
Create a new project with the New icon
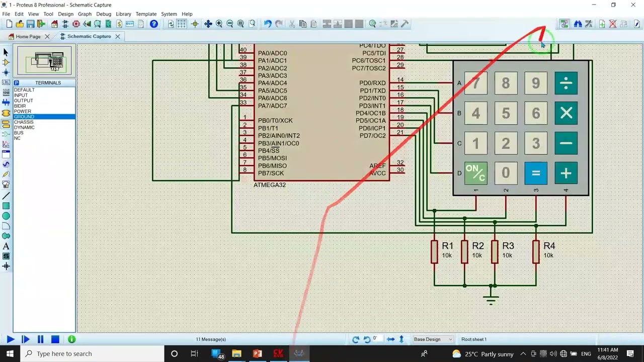click(9, 24)
